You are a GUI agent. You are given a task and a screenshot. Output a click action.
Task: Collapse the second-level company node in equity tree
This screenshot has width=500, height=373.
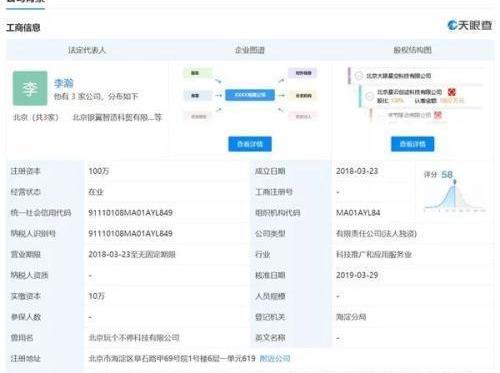[369, 96]
